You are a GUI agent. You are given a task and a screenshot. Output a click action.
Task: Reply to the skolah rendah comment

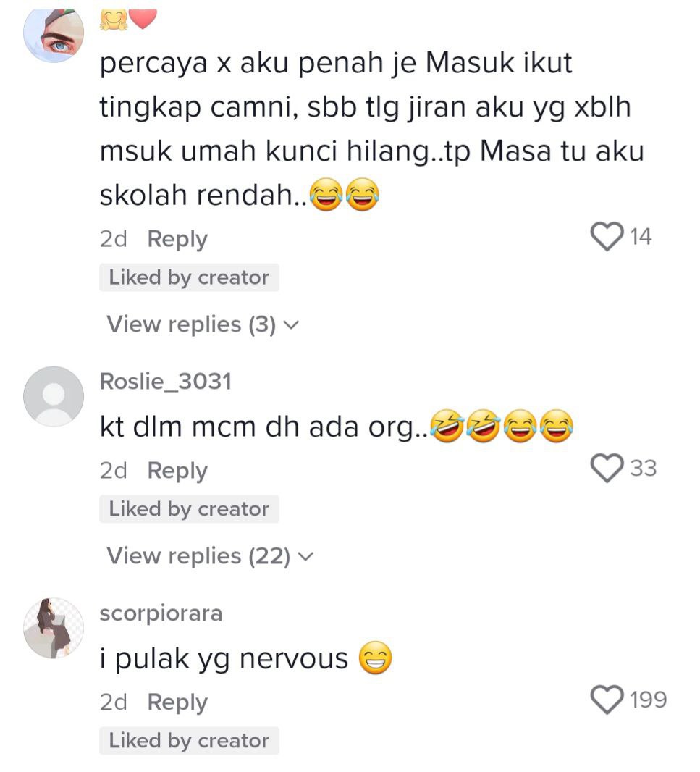pos(177,240)
